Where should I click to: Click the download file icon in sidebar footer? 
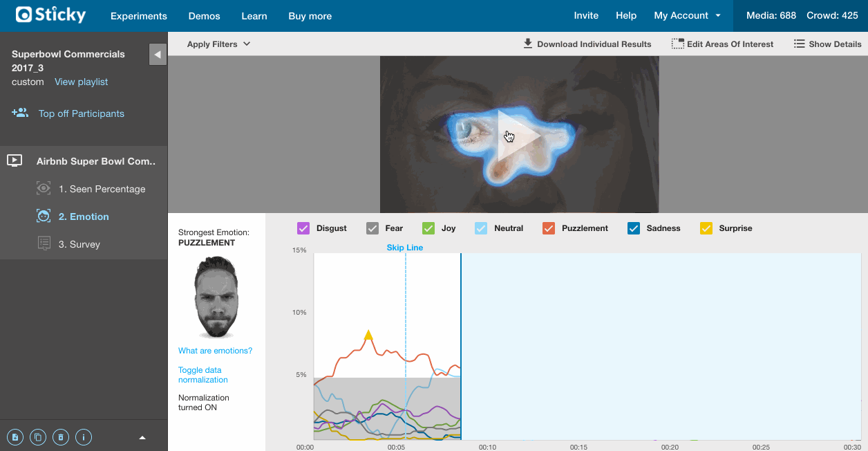(x=16, y=436)
